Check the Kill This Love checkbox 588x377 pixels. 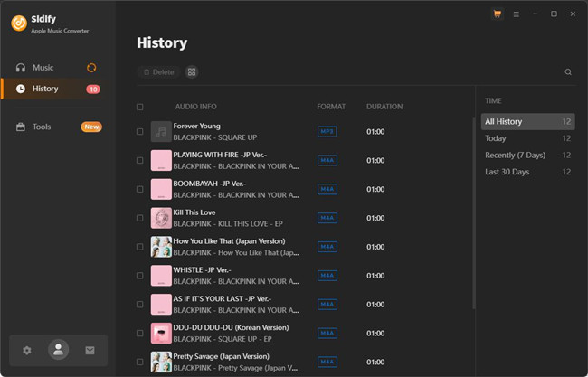click(x=140, y=218)
